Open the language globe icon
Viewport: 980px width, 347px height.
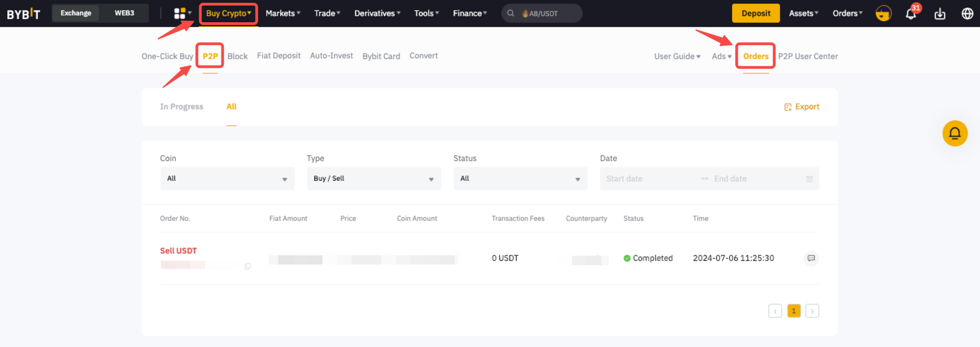point(967,14)
